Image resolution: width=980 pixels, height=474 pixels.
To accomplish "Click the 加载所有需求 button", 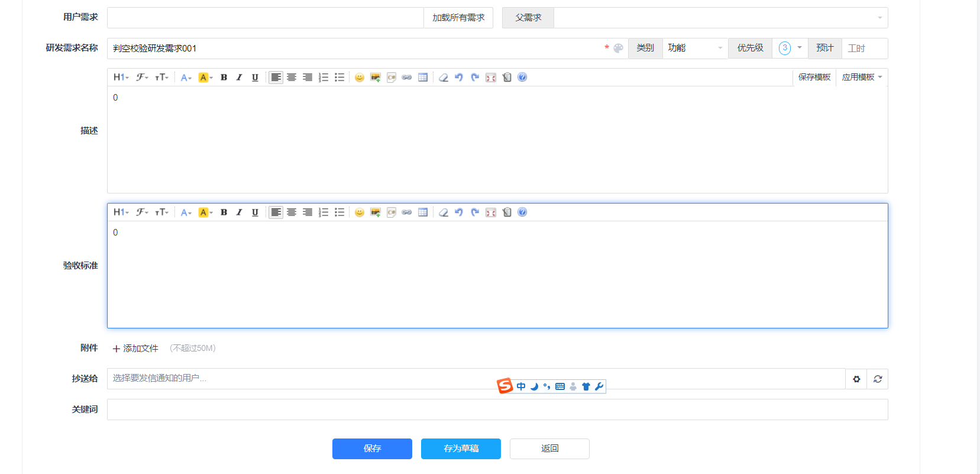I will (458, 18).
